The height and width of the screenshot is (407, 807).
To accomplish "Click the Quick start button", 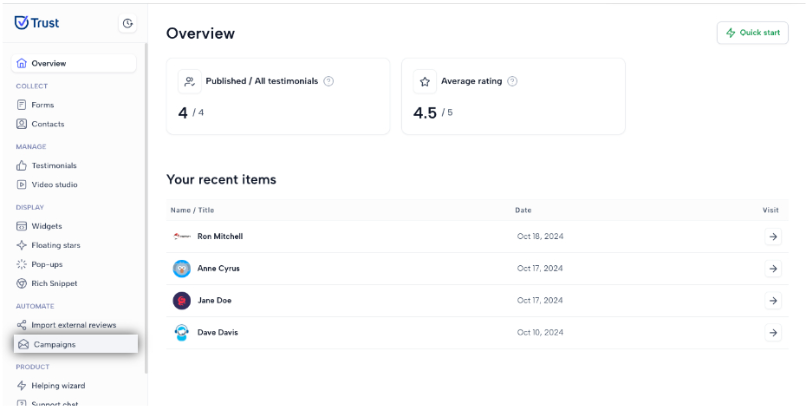I will pyautogui.click(x=752, y=33).
